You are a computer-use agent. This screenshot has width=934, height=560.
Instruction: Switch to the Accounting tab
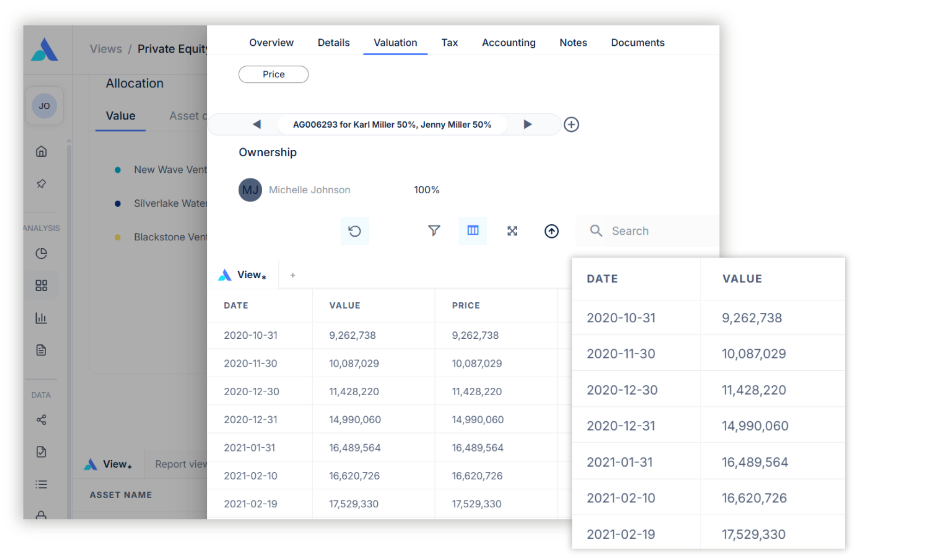tap(508, 43)
